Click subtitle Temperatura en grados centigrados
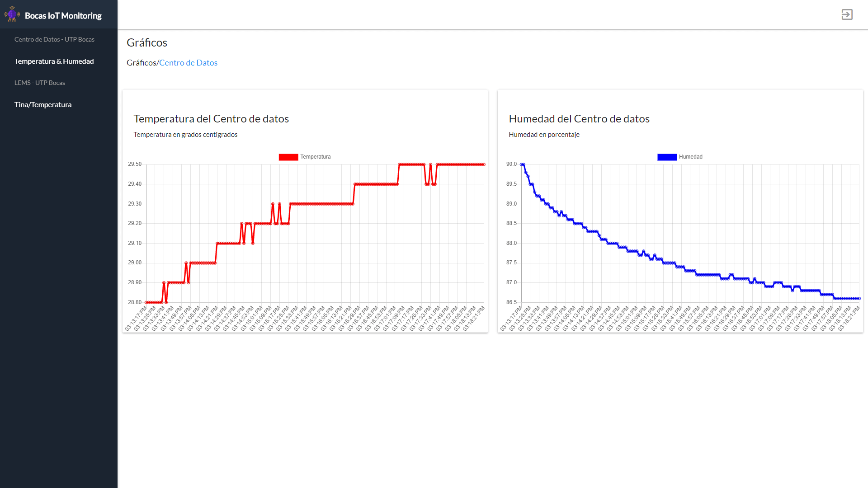Screen dimensions: 868x488 185,135
